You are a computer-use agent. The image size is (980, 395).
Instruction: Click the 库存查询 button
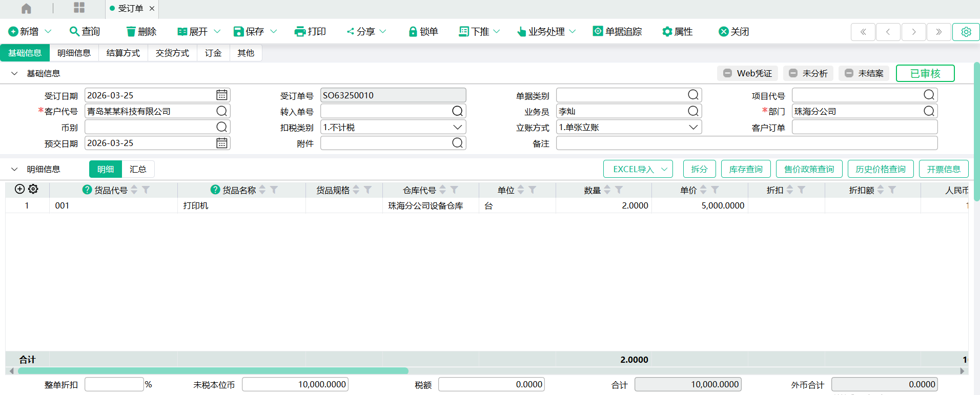(745, 169)
